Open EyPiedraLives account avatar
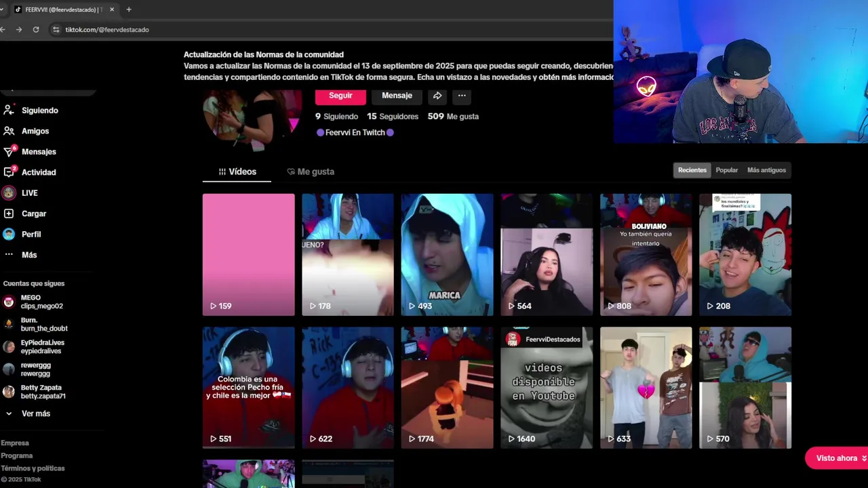 coord(9,347)
